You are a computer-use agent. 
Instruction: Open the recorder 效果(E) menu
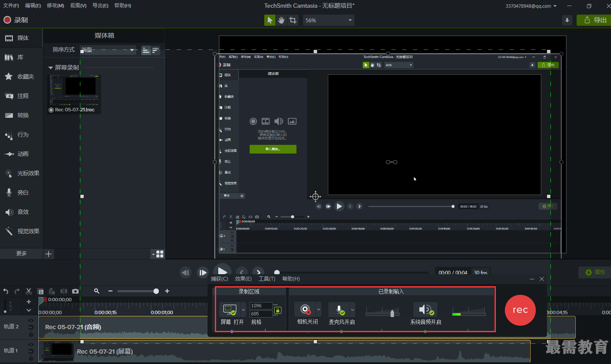pos(243,279)
